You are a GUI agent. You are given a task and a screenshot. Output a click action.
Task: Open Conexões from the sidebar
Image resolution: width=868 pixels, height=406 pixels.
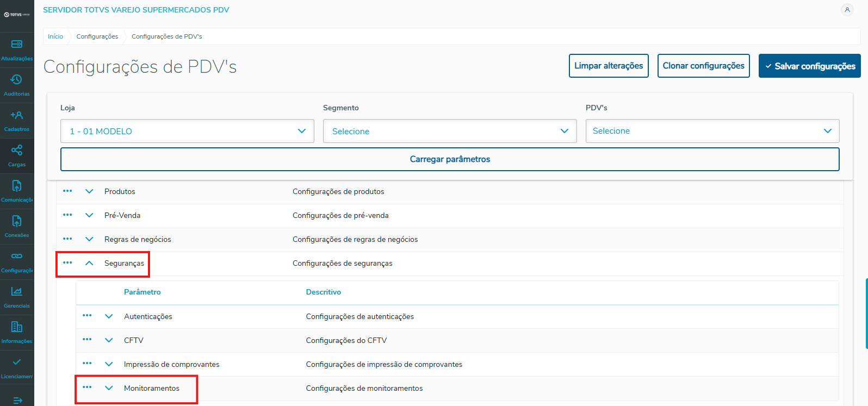[17, 226]
